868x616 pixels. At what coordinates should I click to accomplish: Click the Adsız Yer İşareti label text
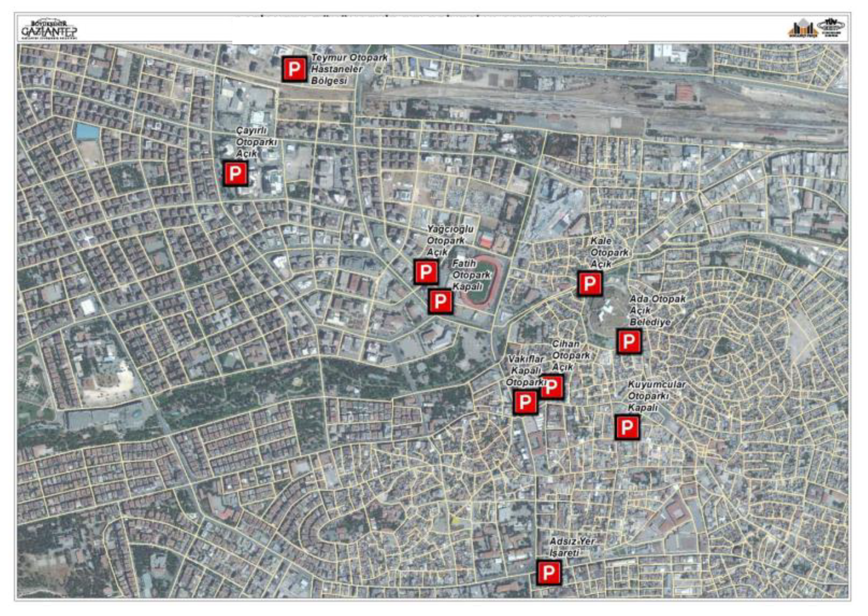tap(572, 547)
